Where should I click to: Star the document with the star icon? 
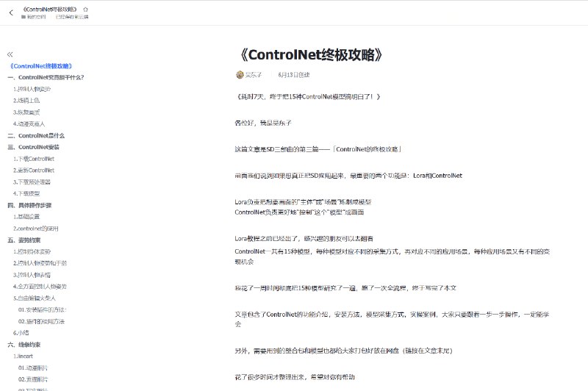coord(85,10)
